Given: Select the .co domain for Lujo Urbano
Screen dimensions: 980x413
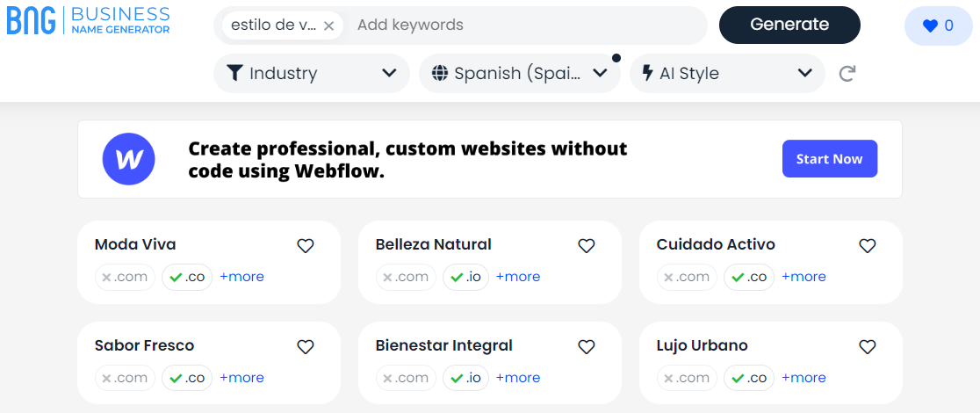Looking at the screenshot, I should coord(749,378).
